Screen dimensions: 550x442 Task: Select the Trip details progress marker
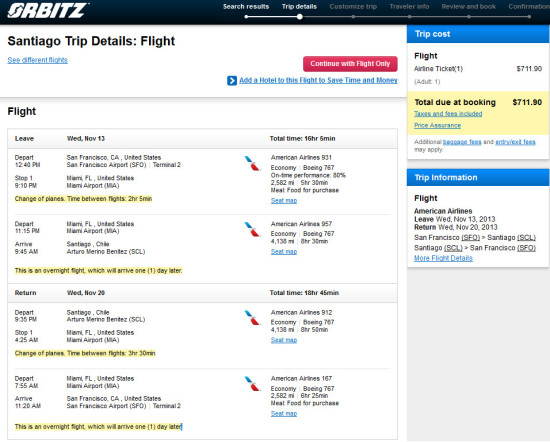[300, 16]
